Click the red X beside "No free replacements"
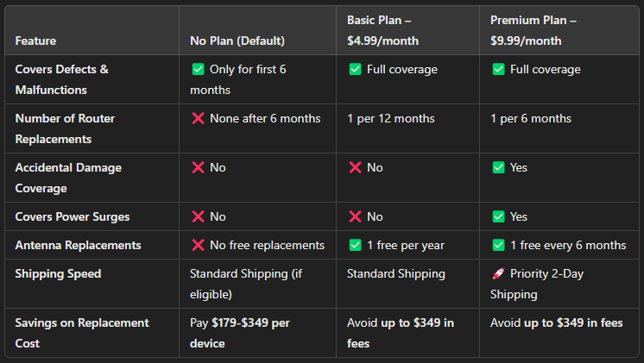The image size is (644, 363). click(197, 246)
